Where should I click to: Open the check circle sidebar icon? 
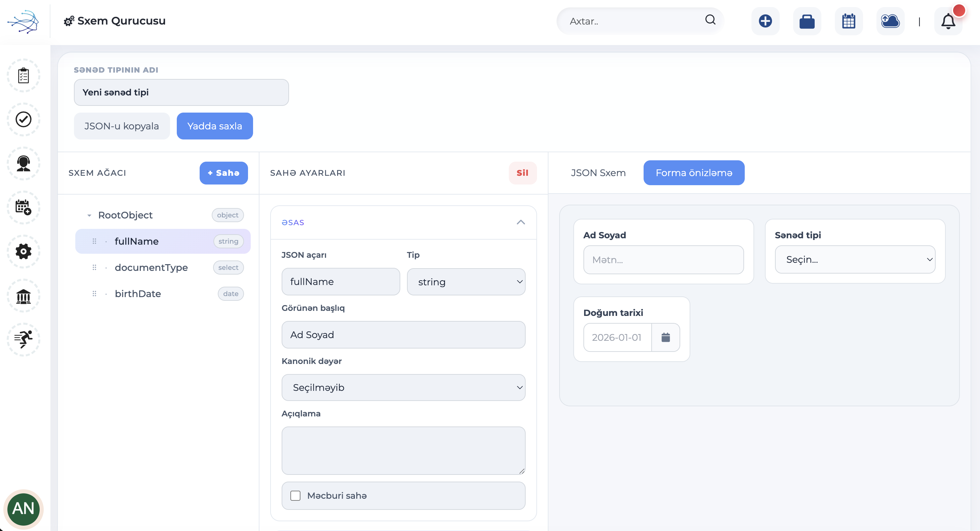(24, 119)
